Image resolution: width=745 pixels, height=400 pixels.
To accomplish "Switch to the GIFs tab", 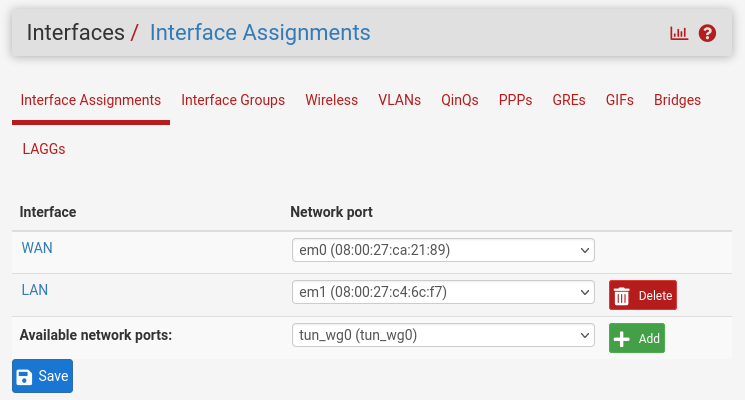I will 620,100.
